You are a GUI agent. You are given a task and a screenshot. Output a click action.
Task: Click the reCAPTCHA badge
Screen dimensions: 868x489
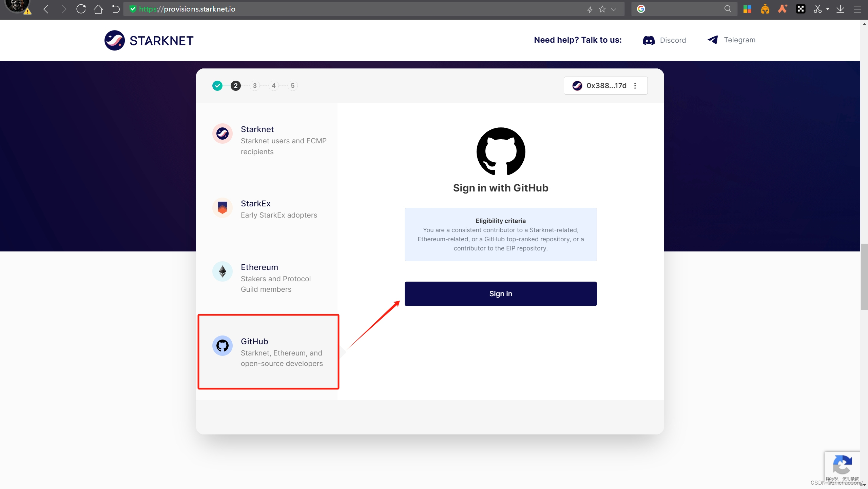click(842, 468)
